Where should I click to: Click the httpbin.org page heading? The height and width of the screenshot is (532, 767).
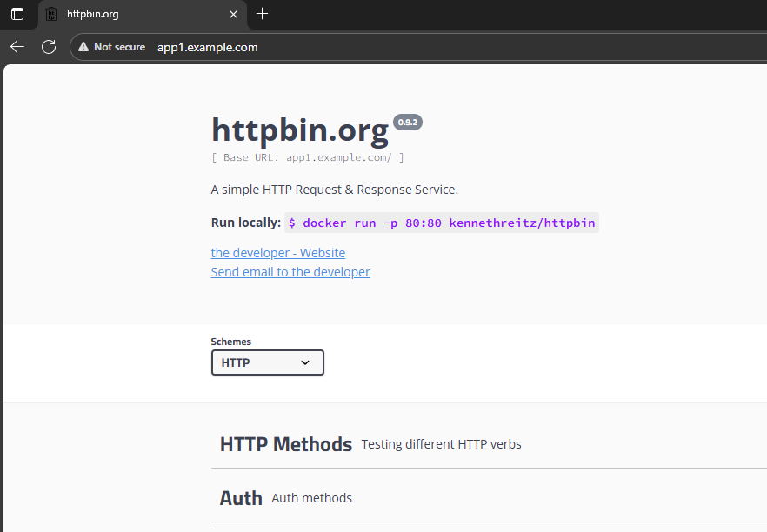tap(300, 130)
